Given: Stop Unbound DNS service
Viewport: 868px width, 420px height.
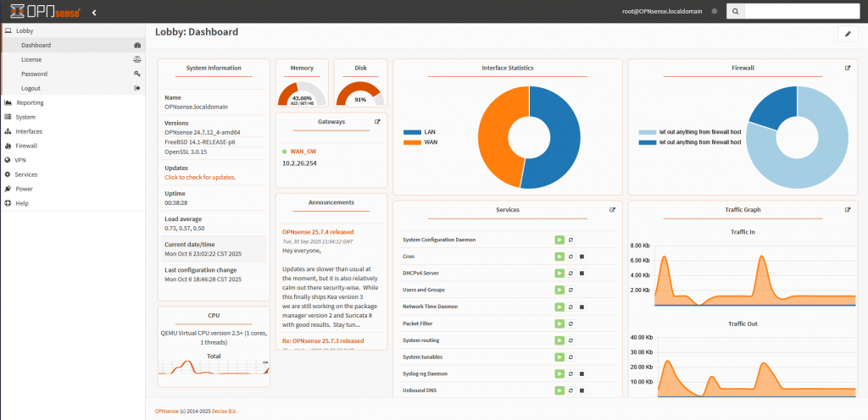Looking at the screenshot, I should pos(581,390).
